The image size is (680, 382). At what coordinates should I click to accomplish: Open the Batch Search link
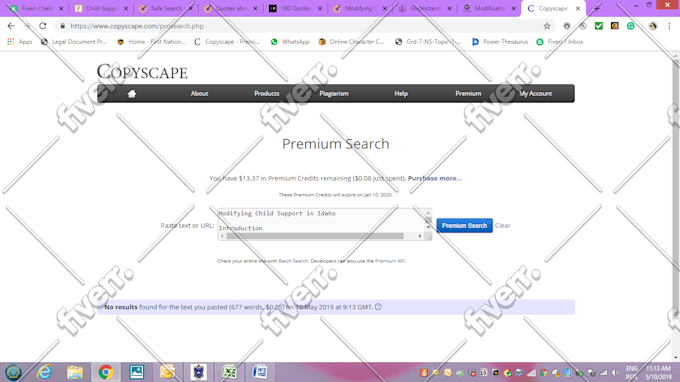(293, 261)
